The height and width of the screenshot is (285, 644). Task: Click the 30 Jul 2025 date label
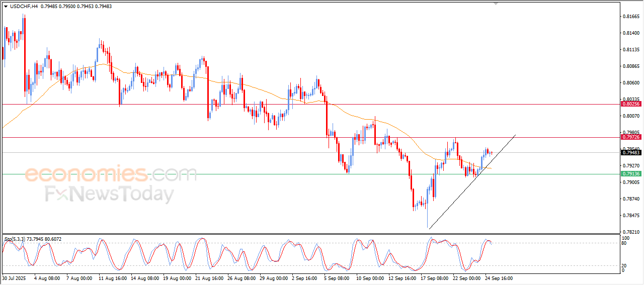[14, 277]
